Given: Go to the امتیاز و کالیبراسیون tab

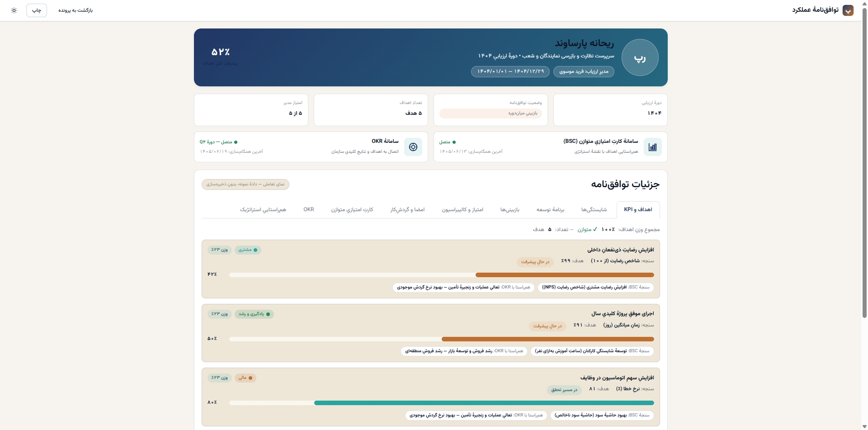Looking at the screenshot, I should [x=462, y=210].
